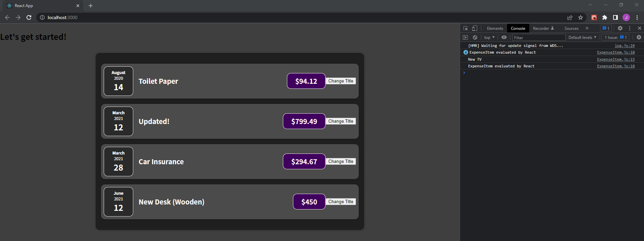The image size is (644, 241).
Task: Bookmark the page with the star icon
Action: click(580, 17)
